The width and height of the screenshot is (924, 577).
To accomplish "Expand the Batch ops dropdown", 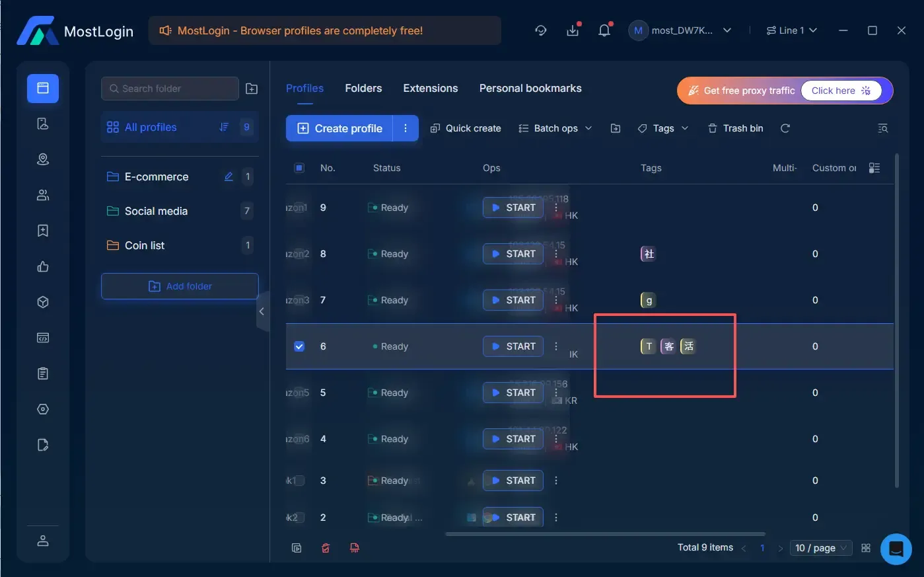I will [x=555, y=128].
